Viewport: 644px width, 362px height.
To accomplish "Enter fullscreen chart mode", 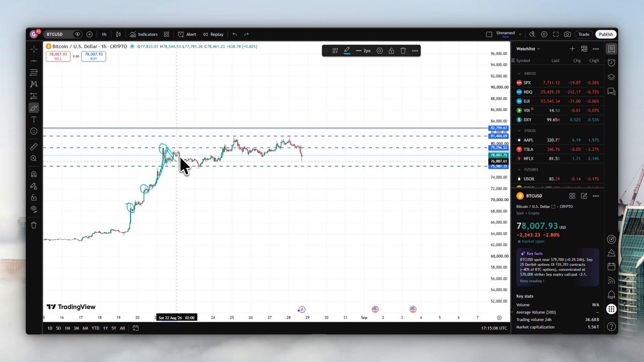I will [556, 34].
